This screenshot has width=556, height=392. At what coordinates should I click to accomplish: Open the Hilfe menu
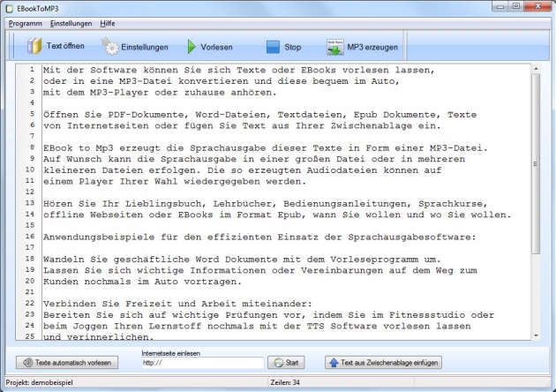coord(107,22)
